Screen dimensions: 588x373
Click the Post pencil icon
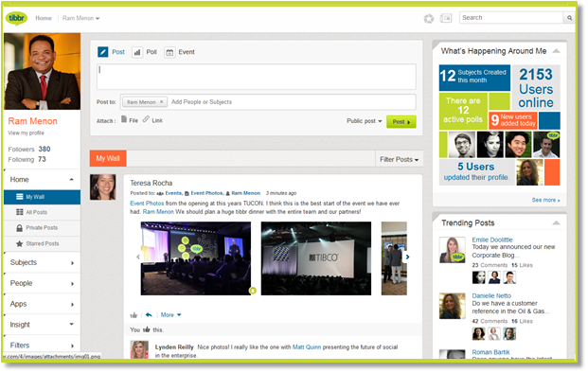[x=103, y=52]
